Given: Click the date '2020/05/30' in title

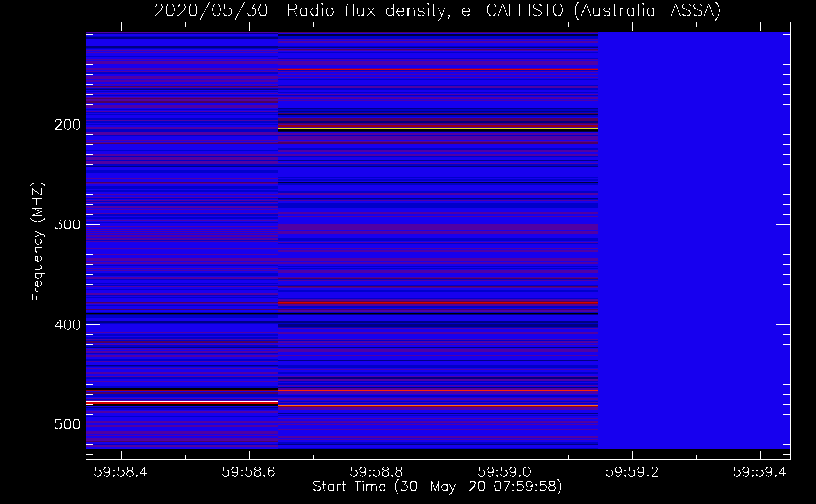Looking at the screenshot, I should tap(211, 10).
